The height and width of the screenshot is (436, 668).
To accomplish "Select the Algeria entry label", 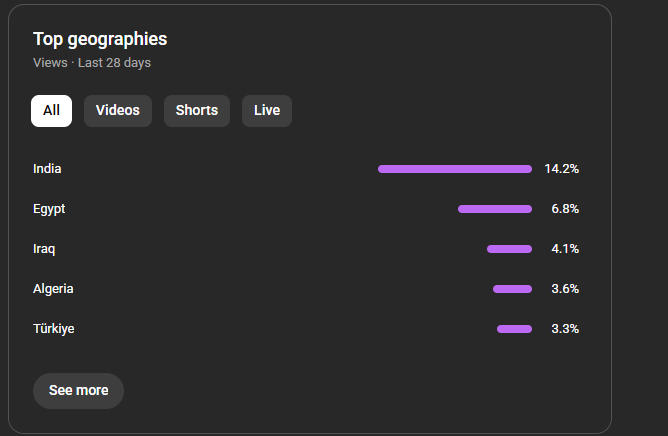I will [53, 289].
